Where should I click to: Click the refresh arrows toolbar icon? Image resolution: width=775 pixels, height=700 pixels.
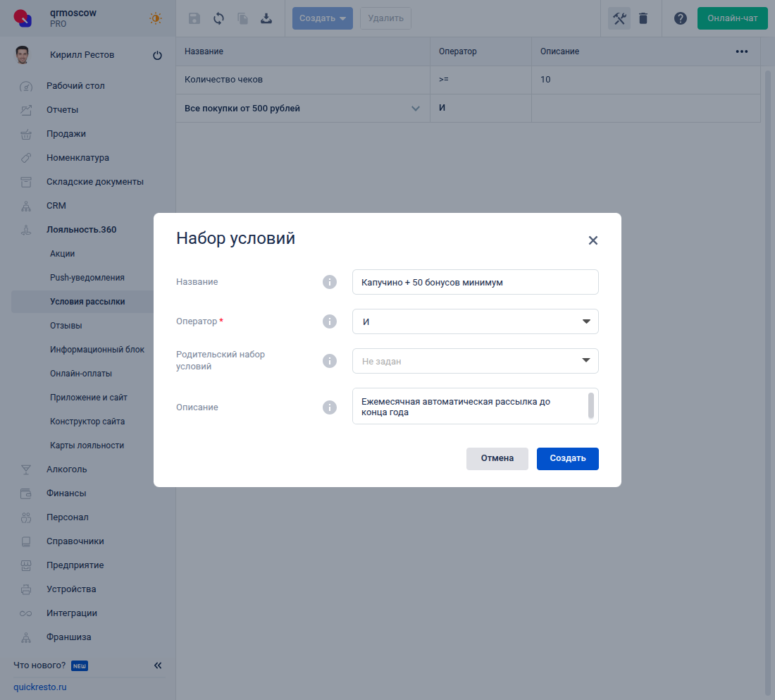pyautogui.click(x=218, y=18)
